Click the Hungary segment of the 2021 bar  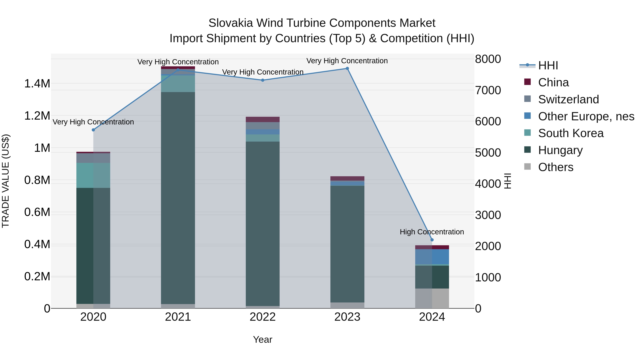tap(178, 198)
